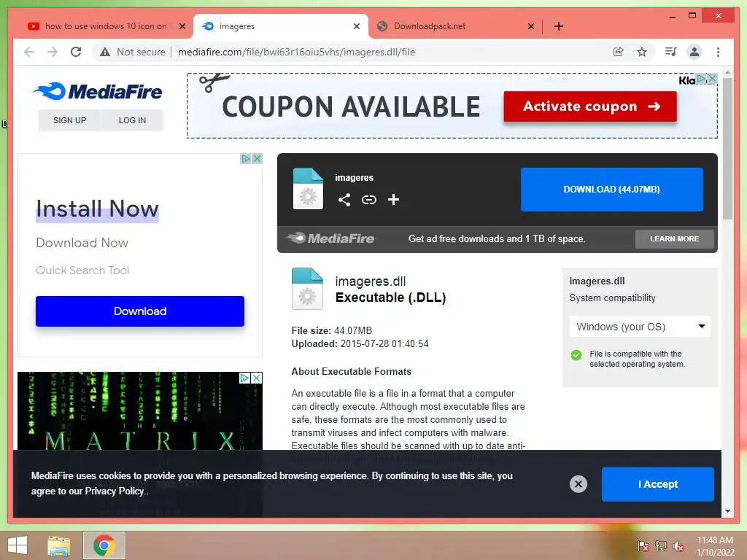Go back to the previous page
This screenshot has height=560, width=747.
[29, 52]
